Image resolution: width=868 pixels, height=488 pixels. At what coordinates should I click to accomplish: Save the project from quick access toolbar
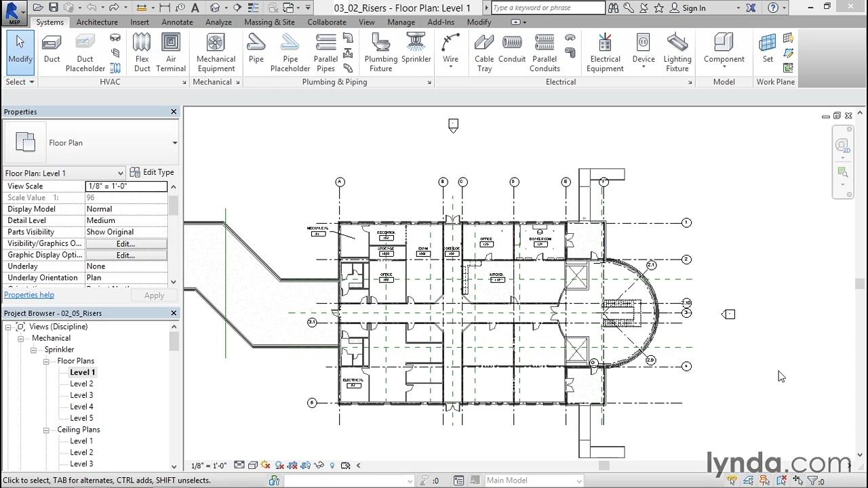53,8
